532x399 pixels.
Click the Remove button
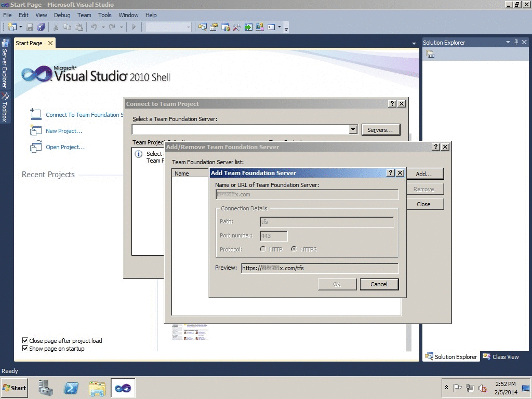click(424, 189)
